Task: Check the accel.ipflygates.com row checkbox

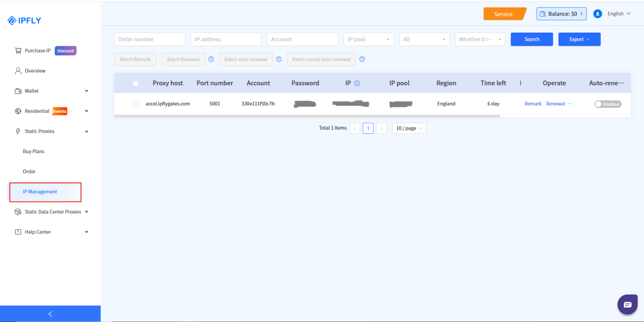Action: click(x=135, y=104)
